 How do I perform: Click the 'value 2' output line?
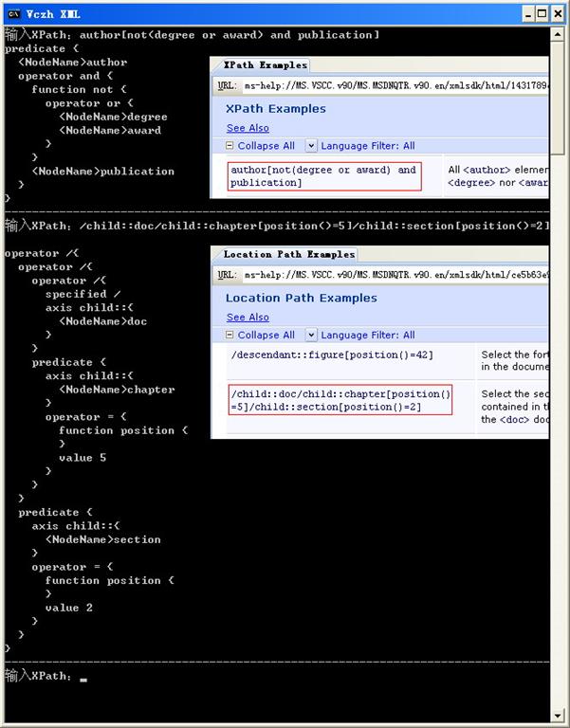click(x=69, y=608)
